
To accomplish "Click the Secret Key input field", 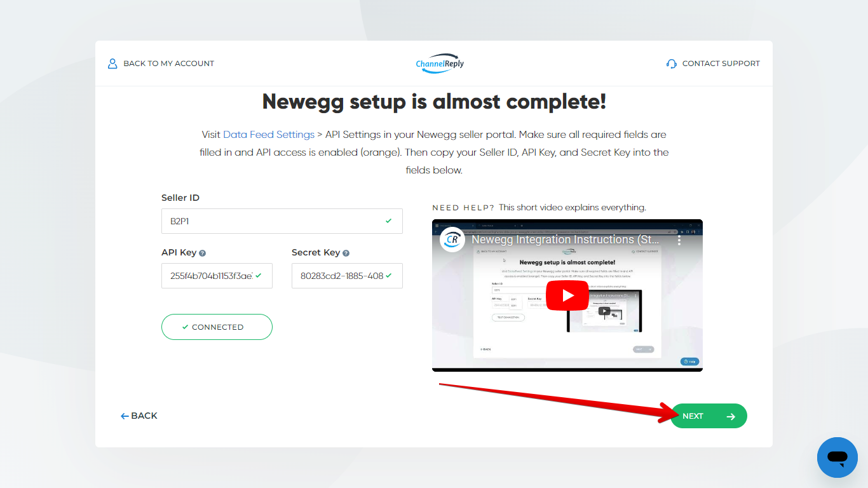I will click(347, 276).
